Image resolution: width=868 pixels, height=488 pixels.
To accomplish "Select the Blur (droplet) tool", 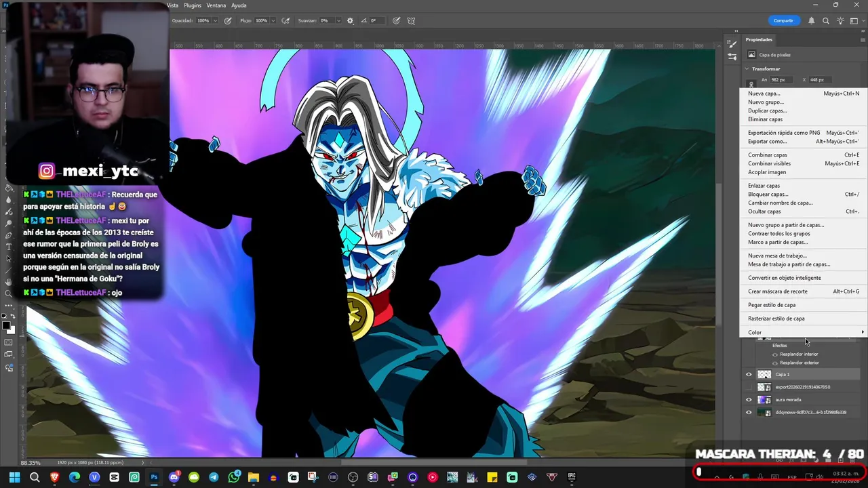I will coord(8,200).
